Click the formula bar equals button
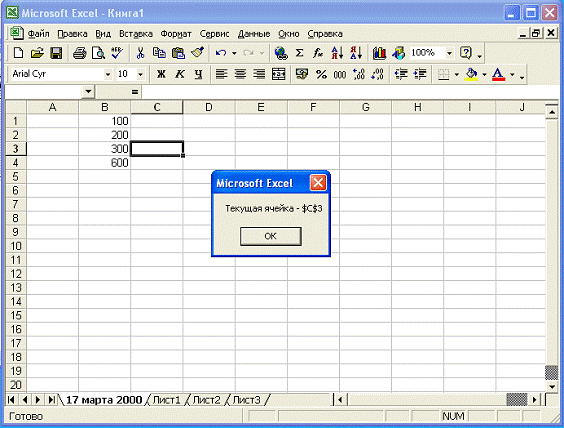Viewport: 564px width, 428px height. pyautogui.click(x=135, y=92)
